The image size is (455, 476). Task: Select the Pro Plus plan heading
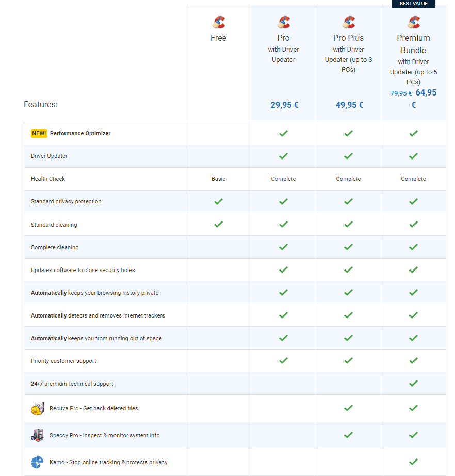348,38
